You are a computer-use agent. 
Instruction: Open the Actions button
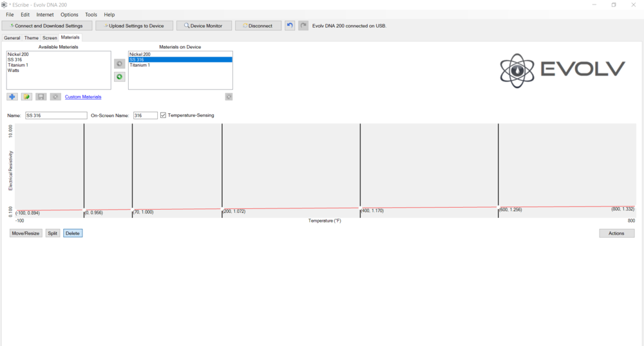(616, 233)
